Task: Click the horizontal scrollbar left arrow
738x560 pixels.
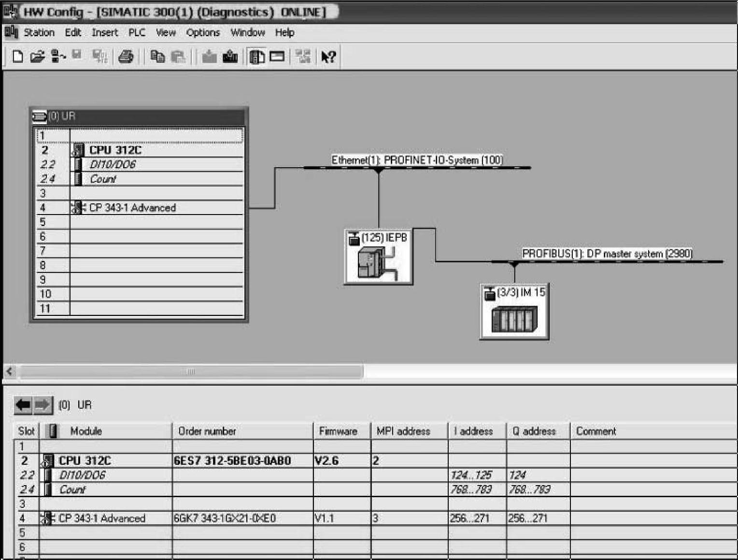Action: coord(10,372)
